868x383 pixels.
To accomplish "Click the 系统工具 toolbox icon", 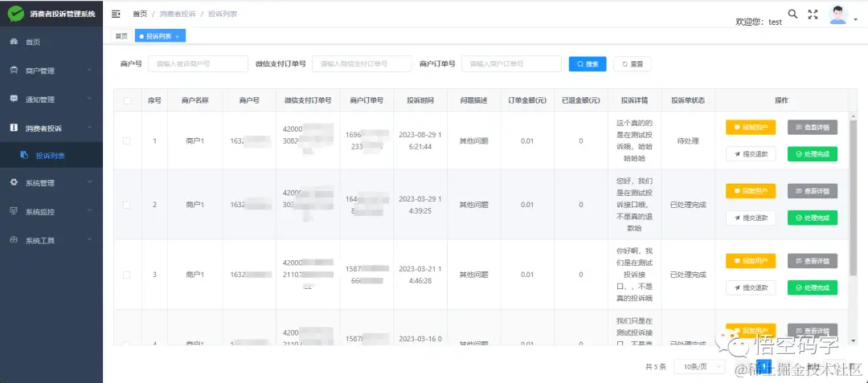I will 14,240.
